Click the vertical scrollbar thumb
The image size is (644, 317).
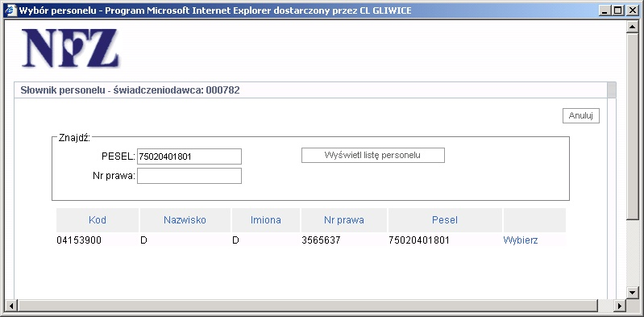[x=633, y=127]
